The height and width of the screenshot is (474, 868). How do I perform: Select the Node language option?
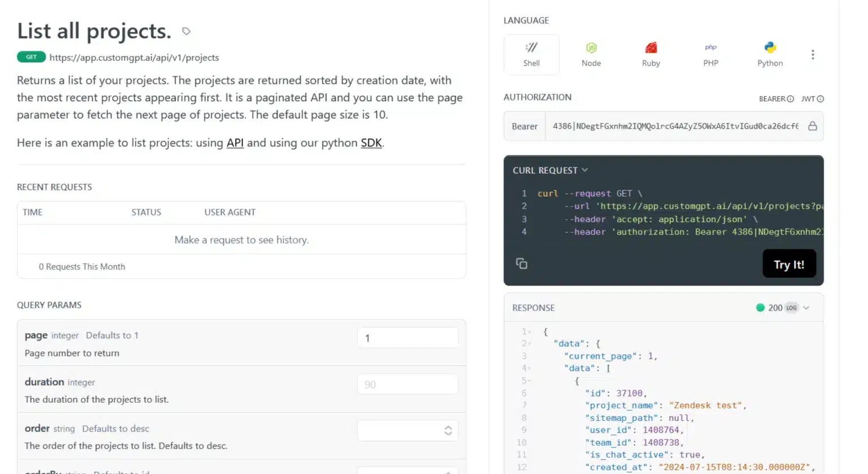coord(591,54)
